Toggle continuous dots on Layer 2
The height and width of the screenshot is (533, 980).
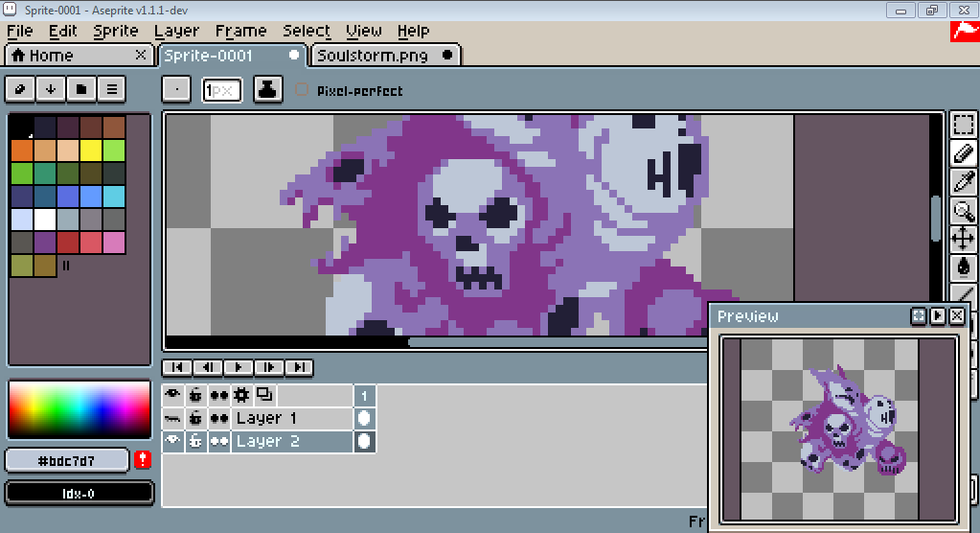click(218, 441)
